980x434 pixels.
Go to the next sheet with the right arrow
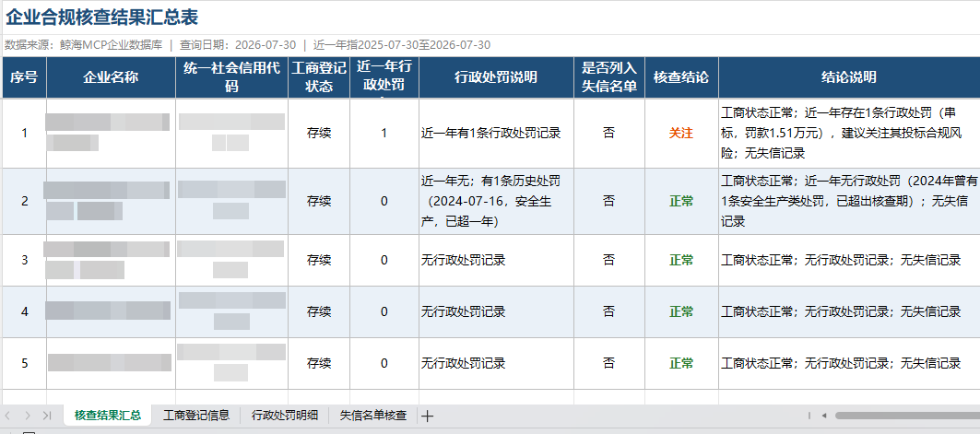(x=27, y=416)
